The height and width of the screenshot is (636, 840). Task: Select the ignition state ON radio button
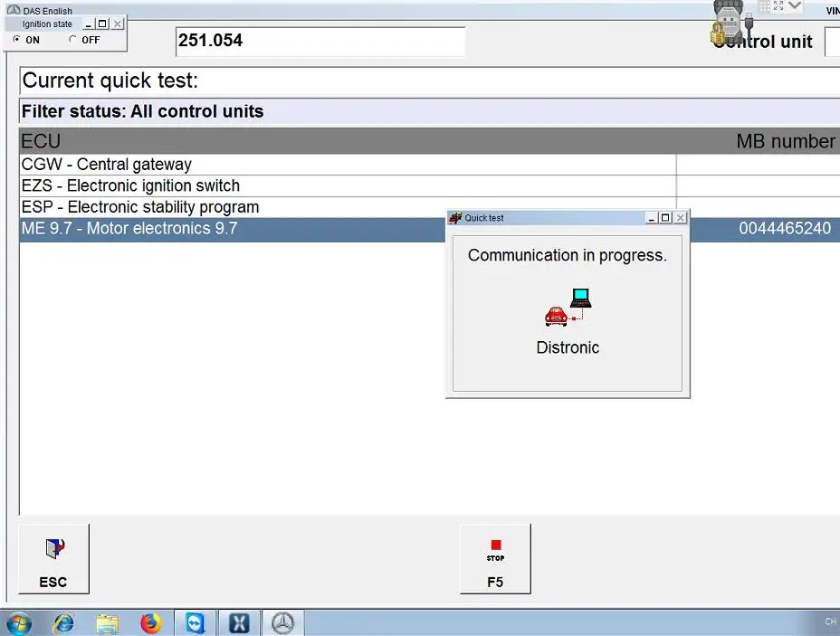click(17, 39)
